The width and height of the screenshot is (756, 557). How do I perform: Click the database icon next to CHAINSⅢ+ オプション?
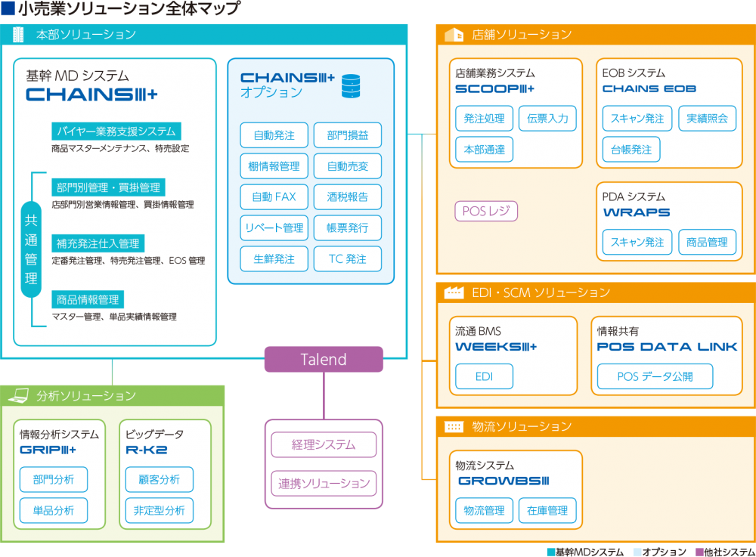click(351, 86)
